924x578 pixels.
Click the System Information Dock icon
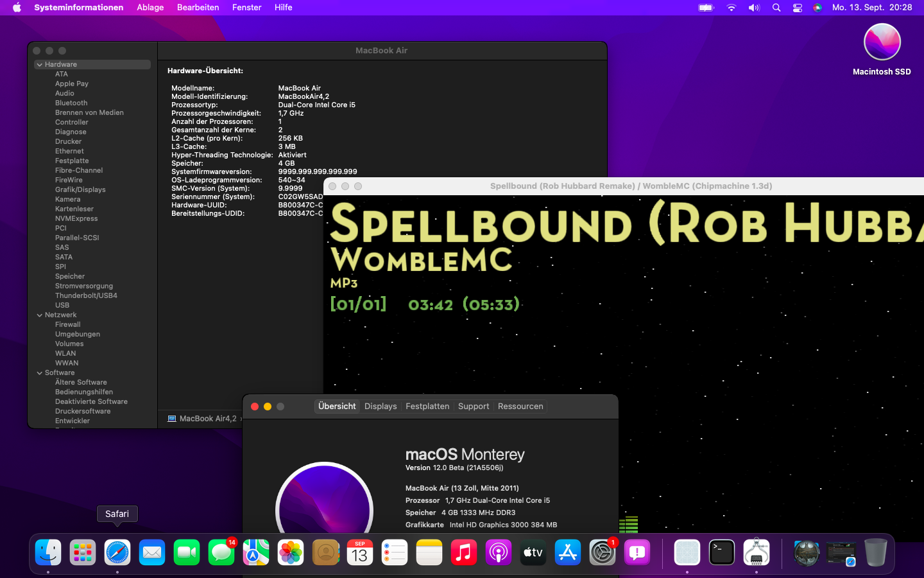[757, 552]
